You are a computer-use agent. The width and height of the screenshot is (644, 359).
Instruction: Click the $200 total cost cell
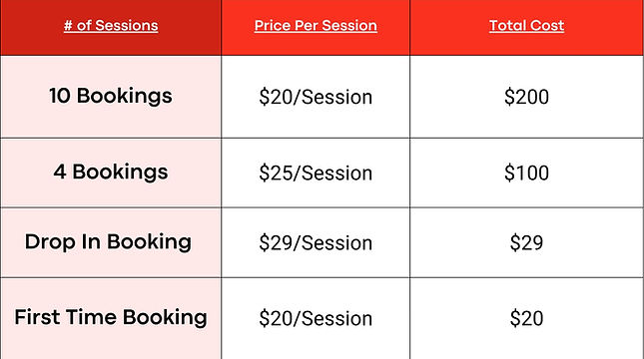click(x=526, y=98)
